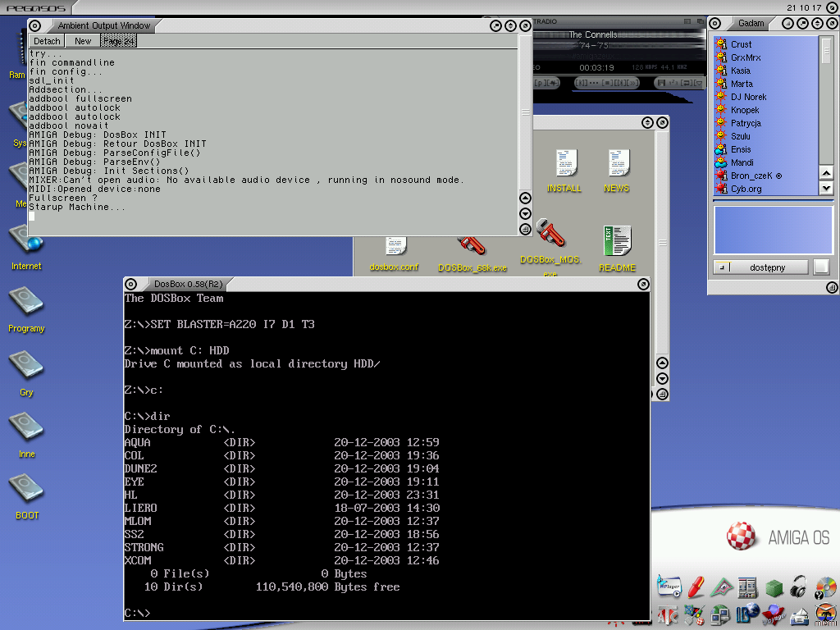The width and height of the screenshot is (840, 630).
Task: Select the DOSBox_MOS.exe wrench icon
Action: [550, 234]
